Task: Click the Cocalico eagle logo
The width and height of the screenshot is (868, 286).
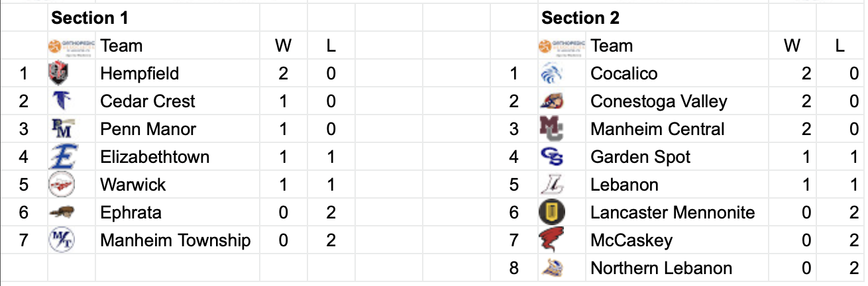Action: point(551,73)
